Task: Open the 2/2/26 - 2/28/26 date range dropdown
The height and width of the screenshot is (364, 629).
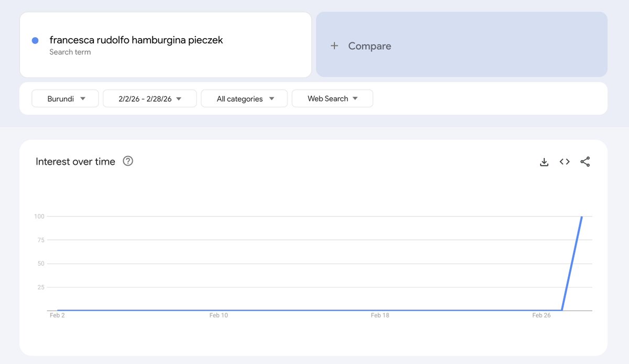Action: (x=150, y=98)
